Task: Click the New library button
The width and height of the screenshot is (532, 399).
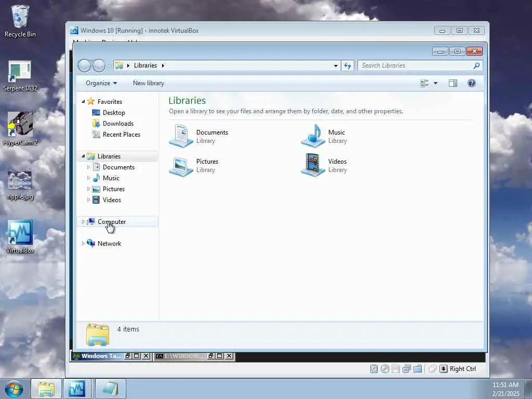Action: pyautogui.click(x=148, y=83)
